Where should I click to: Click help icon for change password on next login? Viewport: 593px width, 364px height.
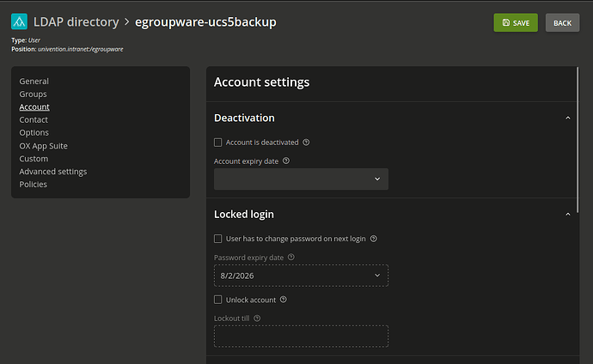374,239
